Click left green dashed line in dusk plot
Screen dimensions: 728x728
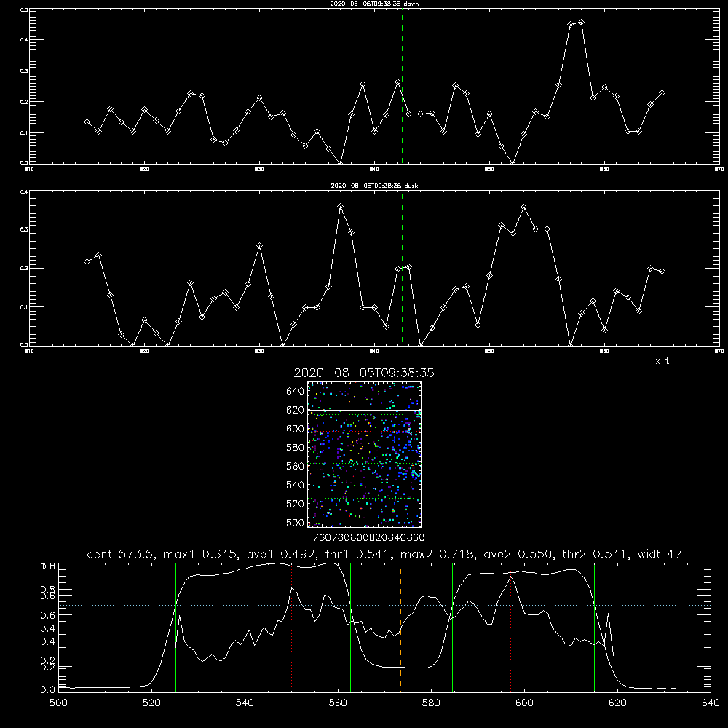(x=232, y=268)
